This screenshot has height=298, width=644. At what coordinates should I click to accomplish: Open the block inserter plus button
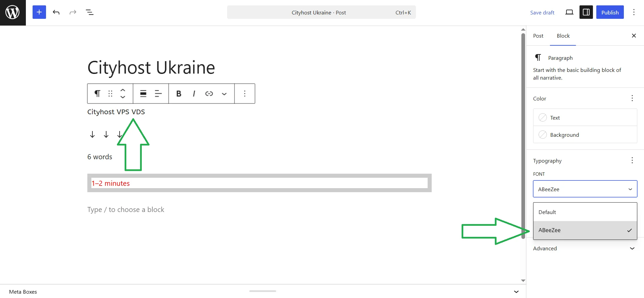(39, 12)
